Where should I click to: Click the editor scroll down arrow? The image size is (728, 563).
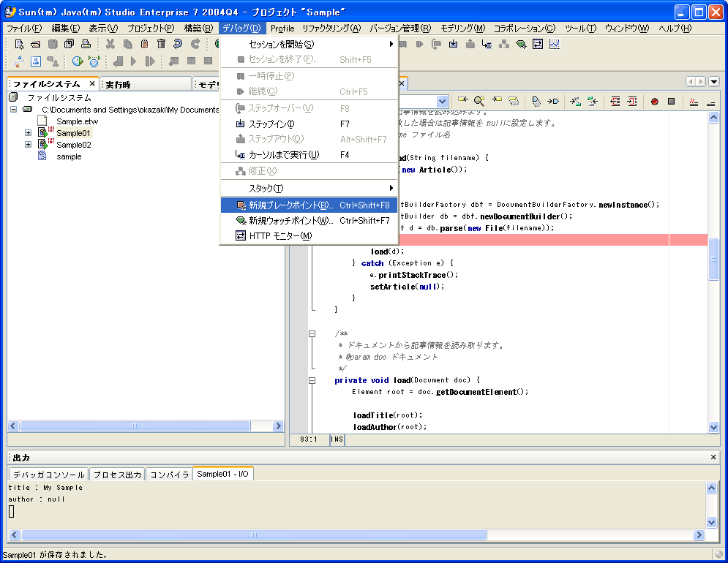(x=713, y=428)
